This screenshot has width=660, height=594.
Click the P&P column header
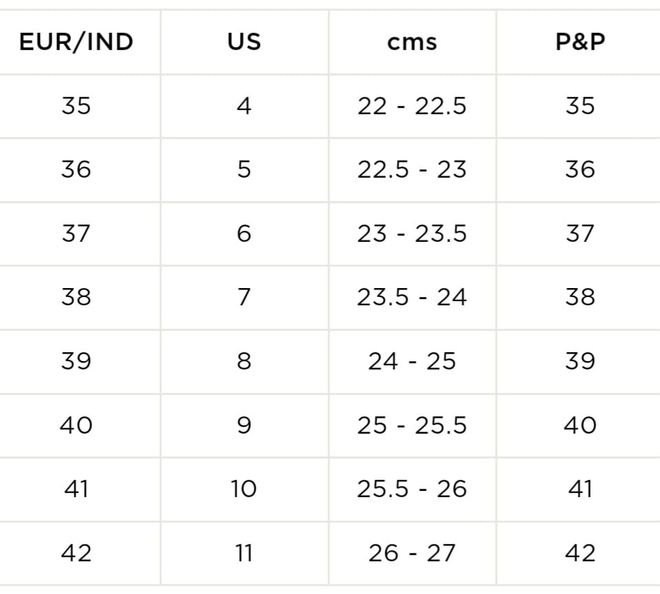(x=580, y=42)
